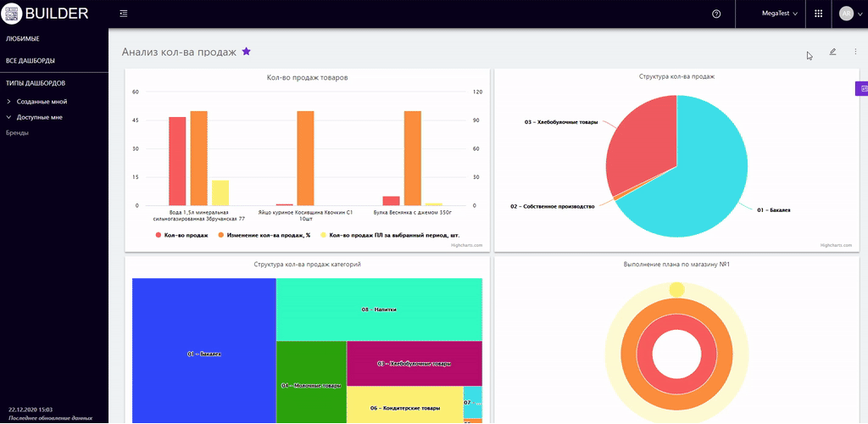
Task: Collapse the 'Доступные мне' tree section
Action: pyautogui.click(x=8, y=117)
